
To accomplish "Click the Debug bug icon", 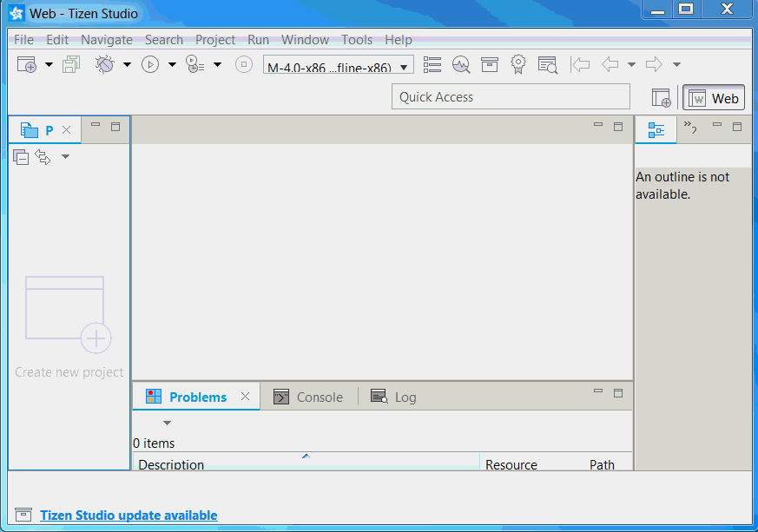I will click(x=104, y=64).
